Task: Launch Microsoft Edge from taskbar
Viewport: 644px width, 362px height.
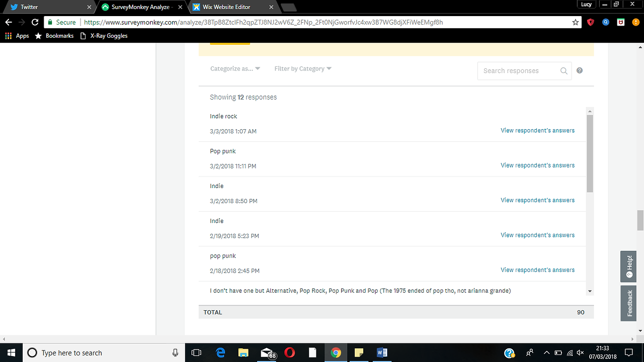Action: (x=220, y=352)
